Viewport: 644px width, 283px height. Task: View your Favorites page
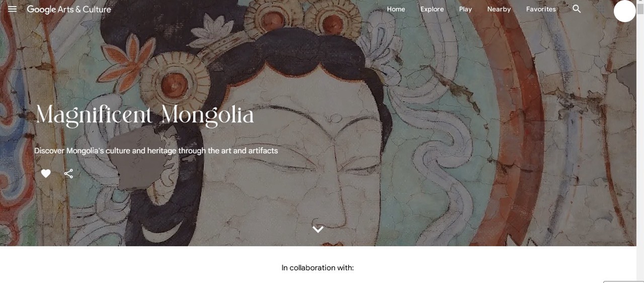tap(541, 9)
